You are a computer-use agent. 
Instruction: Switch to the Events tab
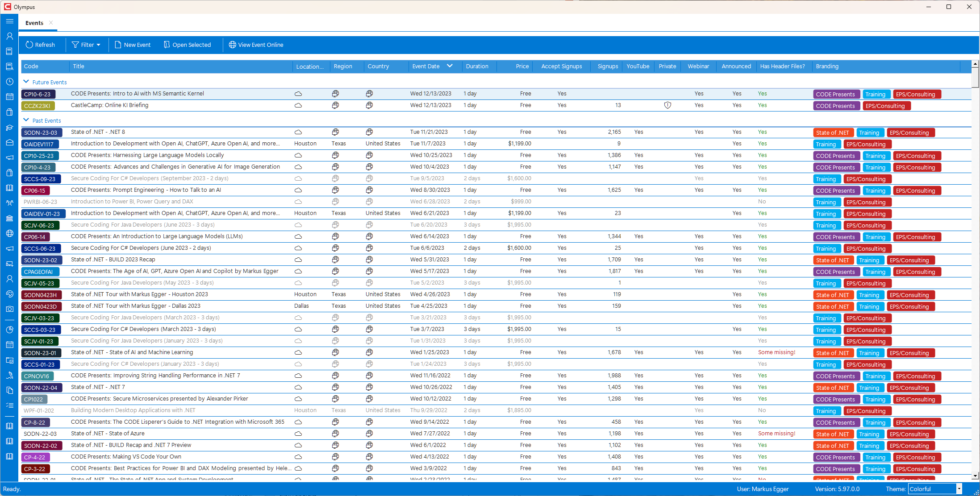coord(34,23)
